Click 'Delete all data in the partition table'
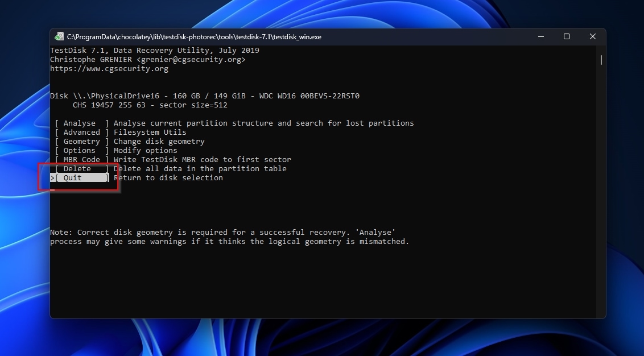Viewport: 644px width, 356px height. click(x=200, y=168)
